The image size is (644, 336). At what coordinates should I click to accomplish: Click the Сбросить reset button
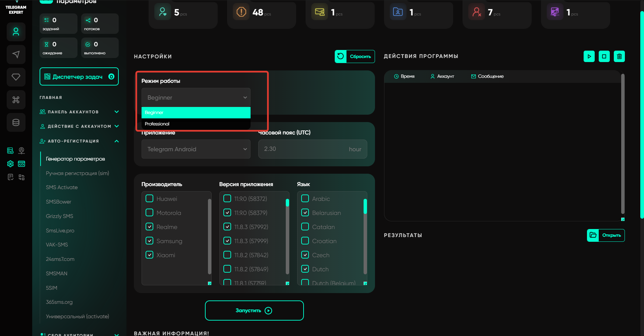point(355,56)
